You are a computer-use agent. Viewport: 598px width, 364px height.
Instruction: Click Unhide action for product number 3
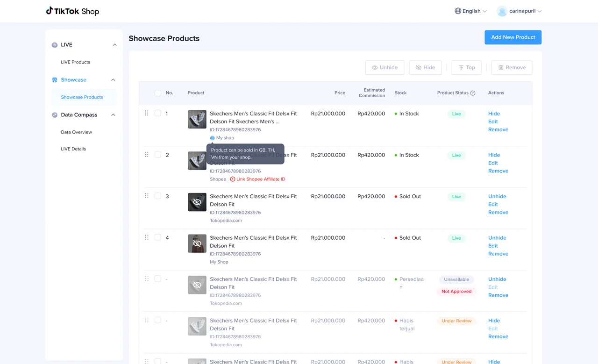pos(497,196)
